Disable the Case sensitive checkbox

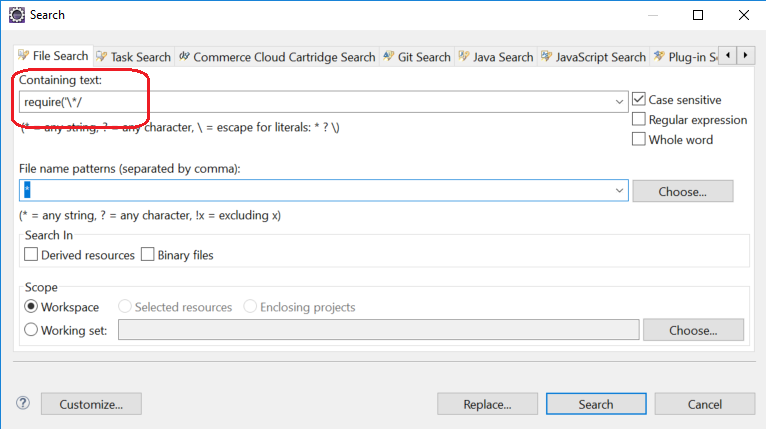[x=639, y=100]
